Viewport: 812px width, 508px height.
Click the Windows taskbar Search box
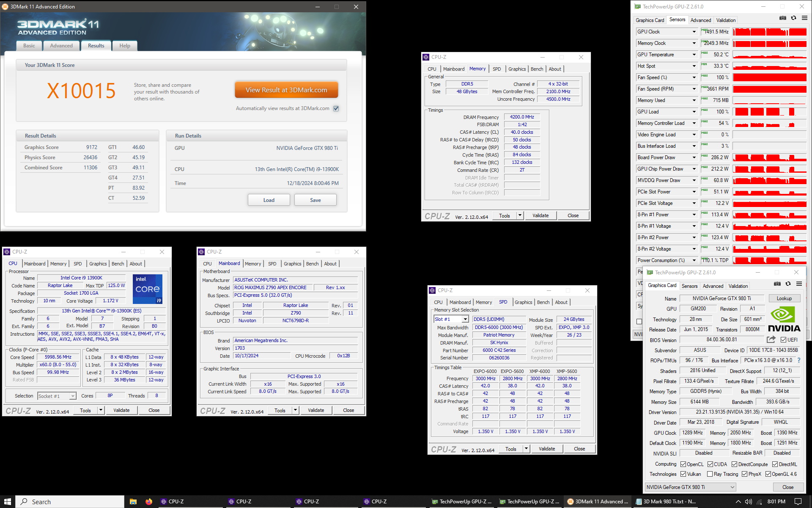70,502
